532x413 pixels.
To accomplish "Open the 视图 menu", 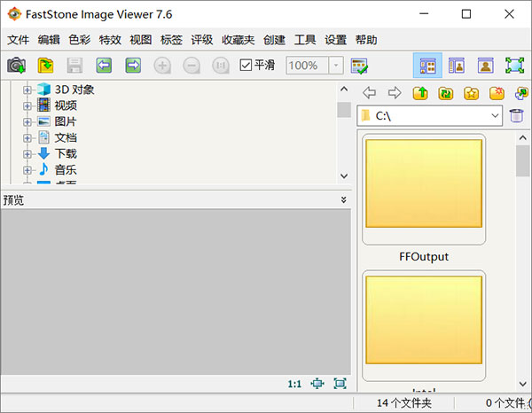I will 140,40.
